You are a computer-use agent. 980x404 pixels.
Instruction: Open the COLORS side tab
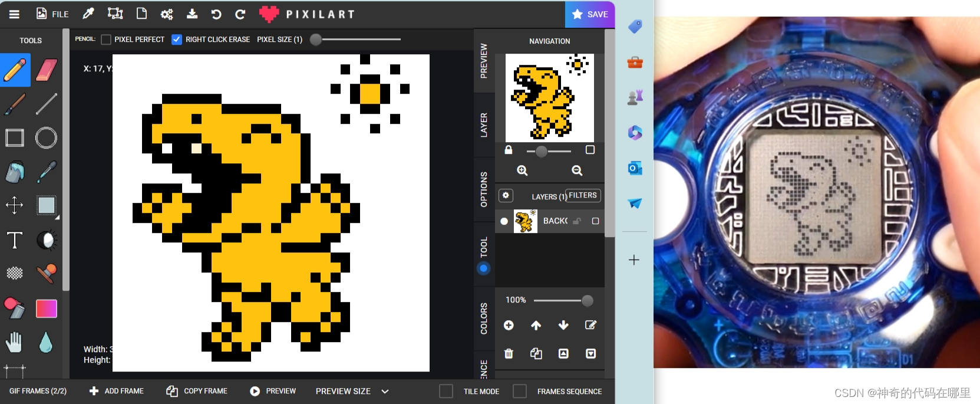coord(484,318)
